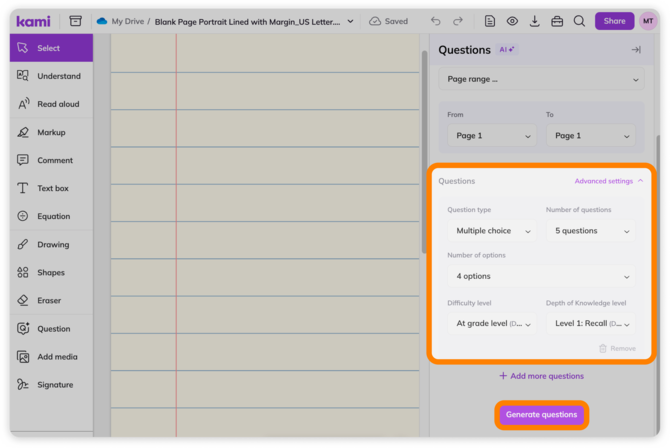The width and height of the screenshot is (670, 448).
Task: Click on the lined page canvas
Action: (265, 235)
